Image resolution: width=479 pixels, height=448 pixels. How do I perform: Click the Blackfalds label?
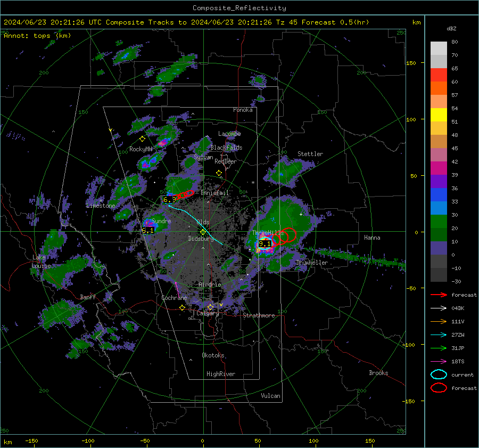[x=226, y=148]
